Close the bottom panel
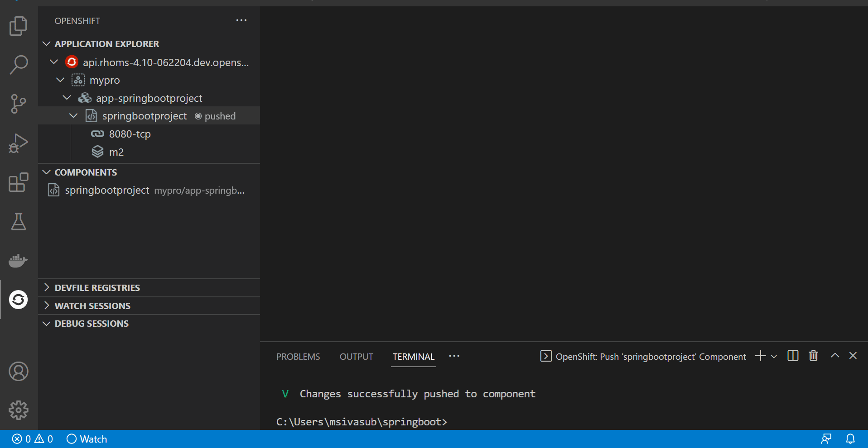This screenshot has height=448, width=868. coord(853,356)
